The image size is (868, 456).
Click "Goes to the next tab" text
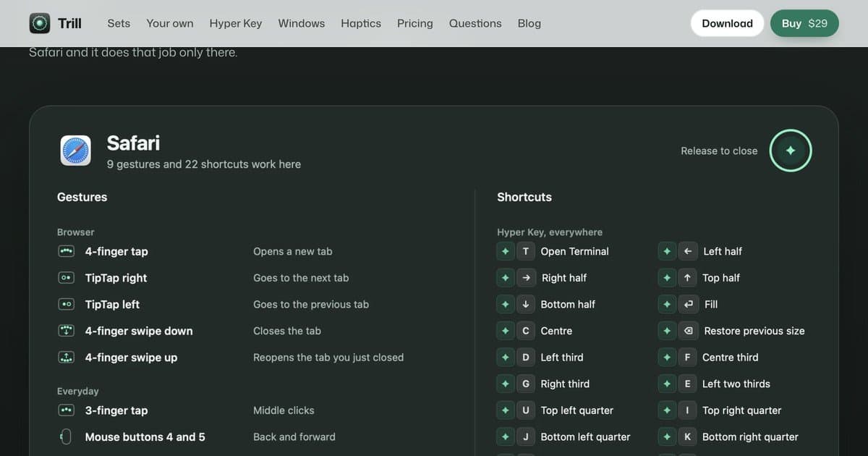[301, 278]
